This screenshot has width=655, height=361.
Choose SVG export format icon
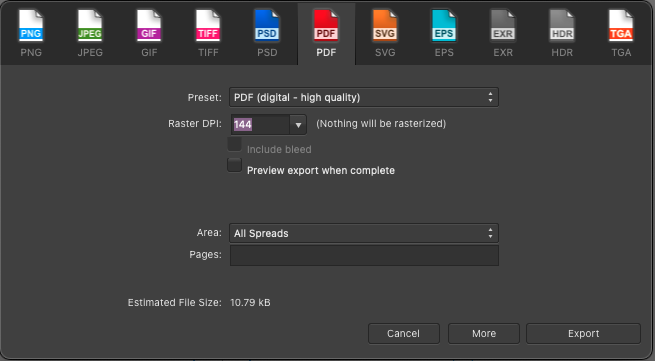385,26
